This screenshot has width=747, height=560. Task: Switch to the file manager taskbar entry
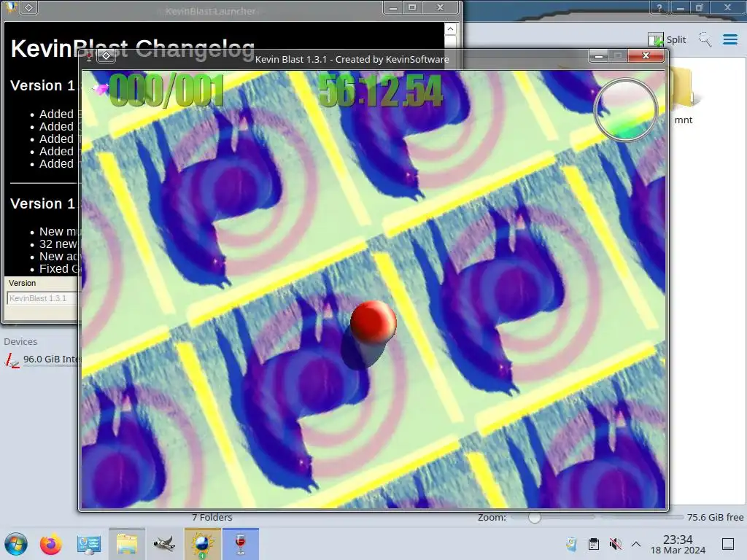tap(127, 544)
